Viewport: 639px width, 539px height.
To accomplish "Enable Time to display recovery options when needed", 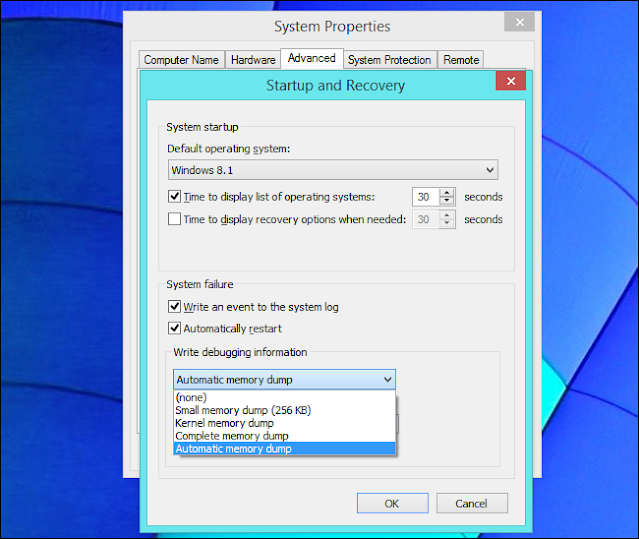I will coord(174,219).
